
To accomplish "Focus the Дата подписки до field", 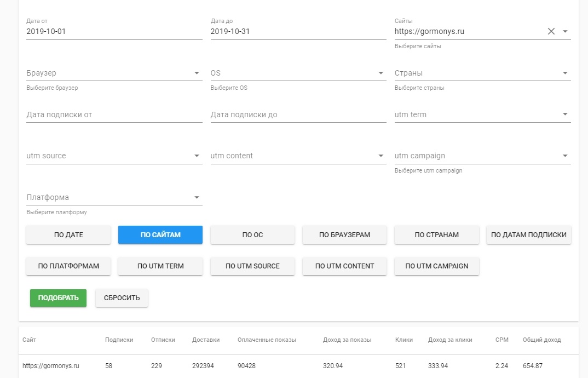I will point(298,115).
